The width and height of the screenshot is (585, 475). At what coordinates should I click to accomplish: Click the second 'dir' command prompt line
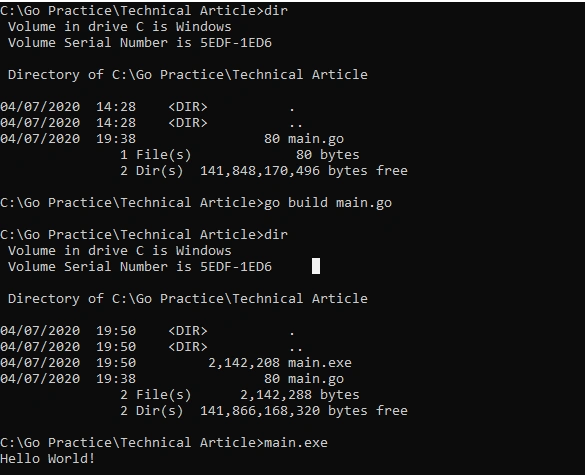pos(144,235)
